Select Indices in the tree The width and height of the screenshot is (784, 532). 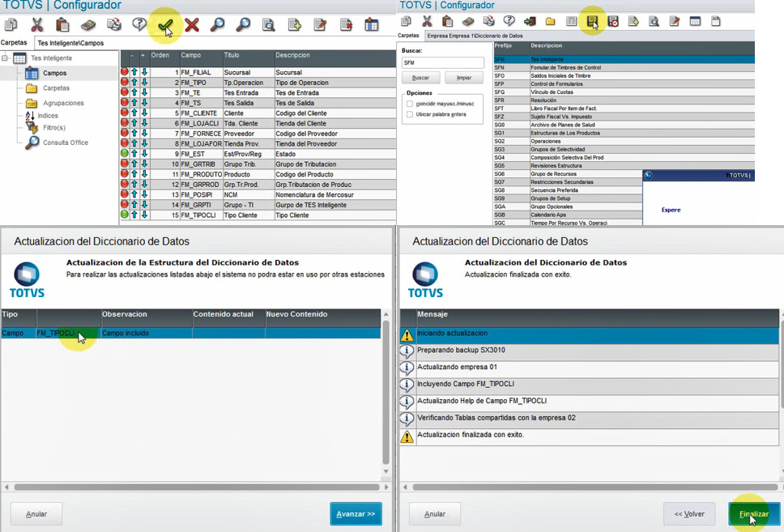pyautogui.click(x=48, y=116)
